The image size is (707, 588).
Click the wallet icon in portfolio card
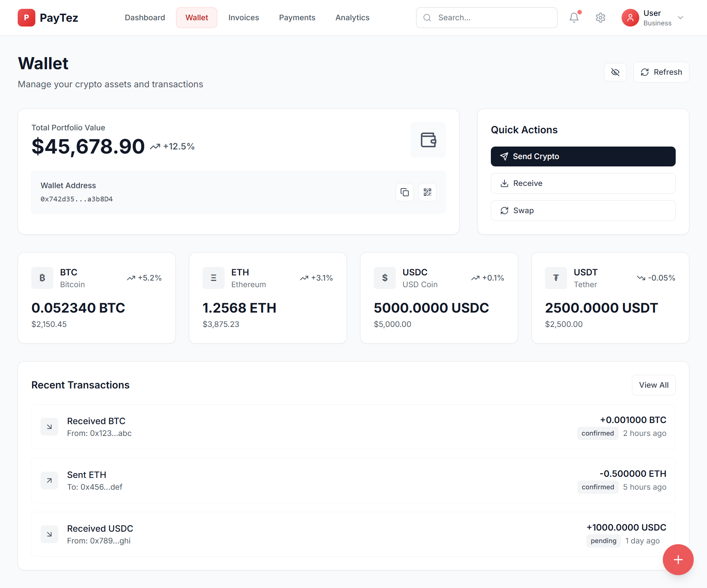click(428, 140)
